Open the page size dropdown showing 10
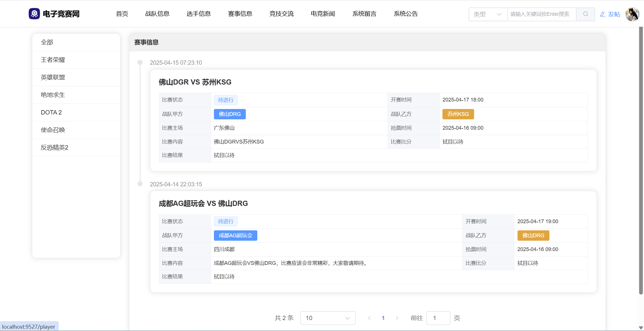 (x=328, y=318)
